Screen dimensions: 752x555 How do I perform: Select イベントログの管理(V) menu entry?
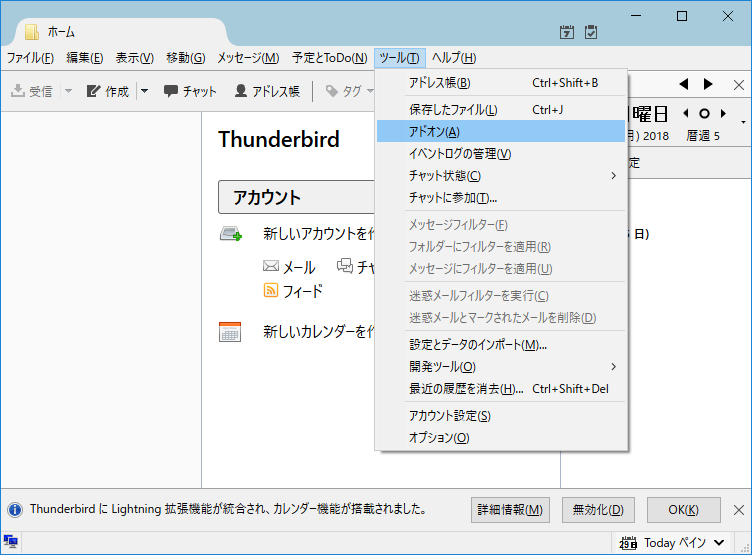coord(501,154)
